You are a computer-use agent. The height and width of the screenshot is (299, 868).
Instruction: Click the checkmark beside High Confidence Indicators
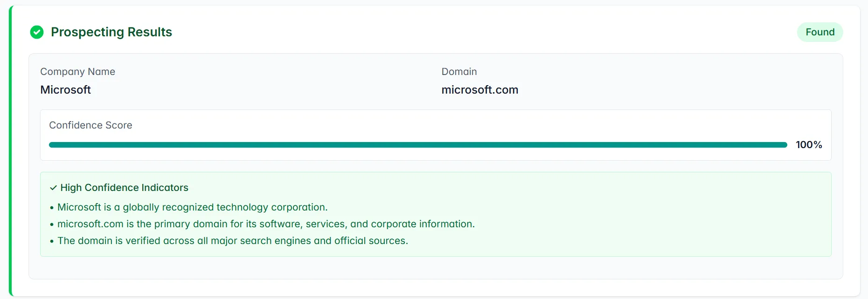pyautogui.click(x=53, y=188)
